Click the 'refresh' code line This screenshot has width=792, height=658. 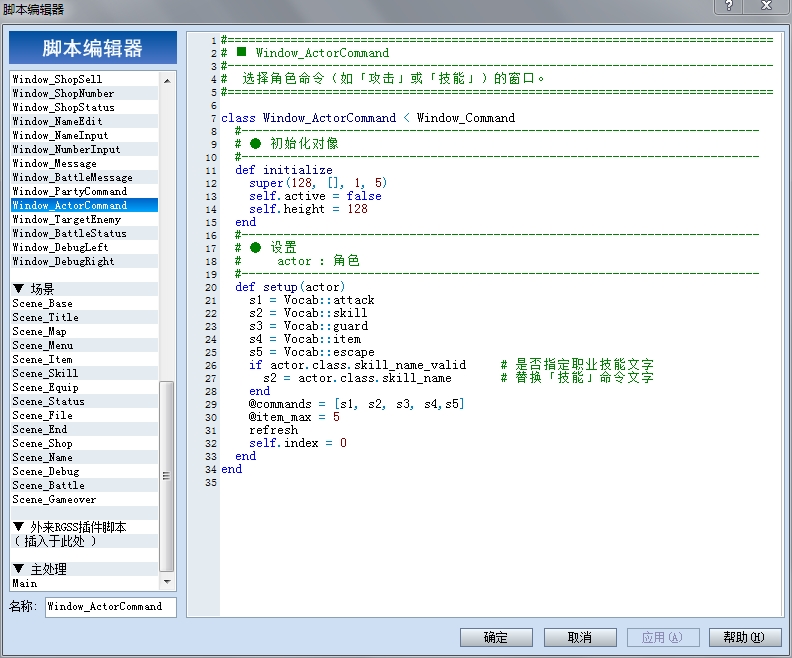pyautogui.click(x=273, y=430)
